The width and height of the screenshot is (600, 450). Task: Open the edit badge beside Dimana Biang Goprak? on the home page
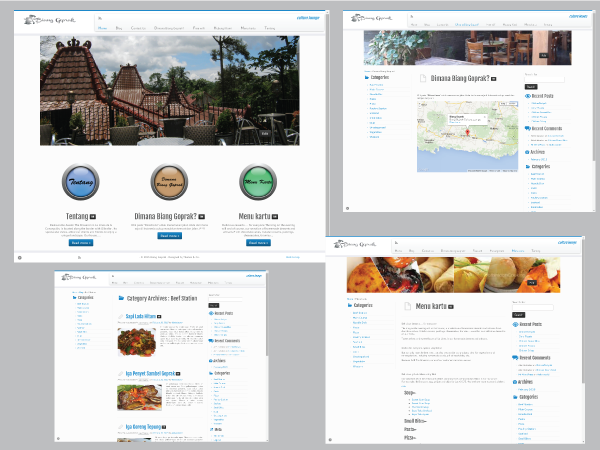click(x=202, y=217)
